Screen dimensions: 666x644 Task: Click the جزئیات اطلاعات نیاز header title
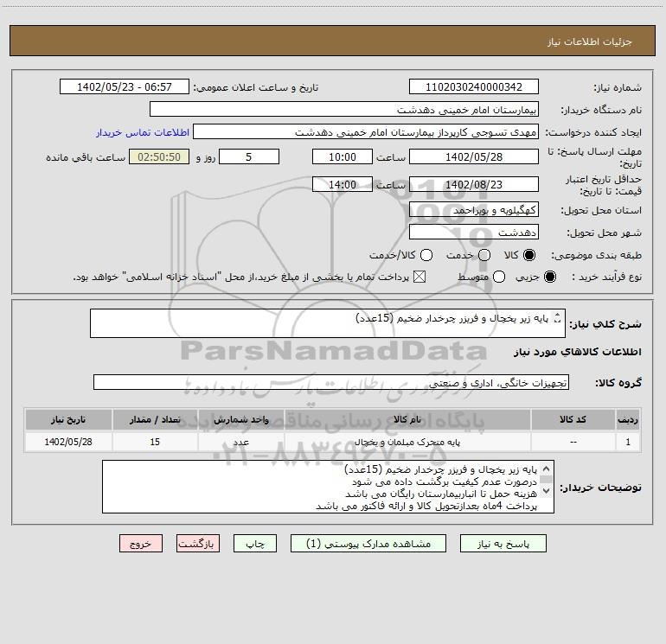click(x=589, y=41)
